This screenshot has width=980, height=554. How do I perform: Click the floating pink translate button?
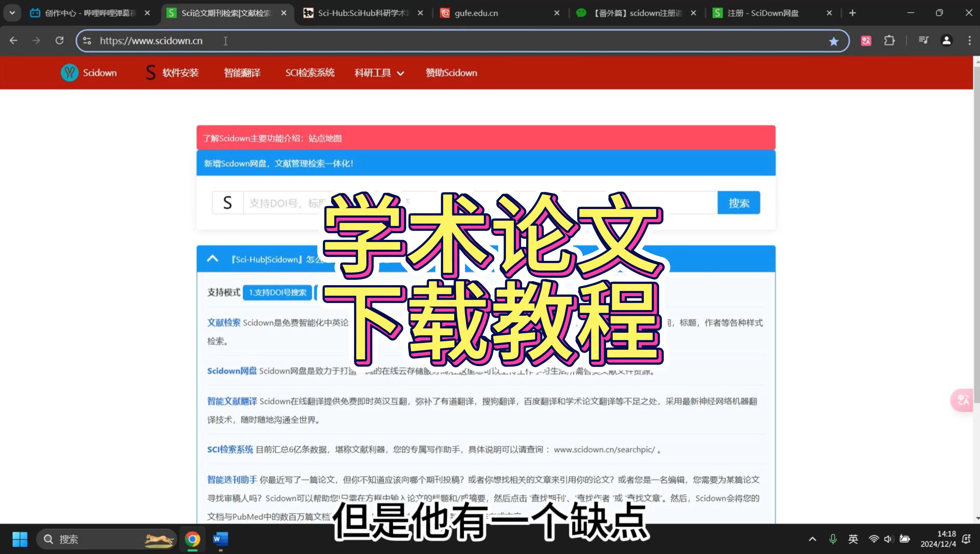(963, 400)
